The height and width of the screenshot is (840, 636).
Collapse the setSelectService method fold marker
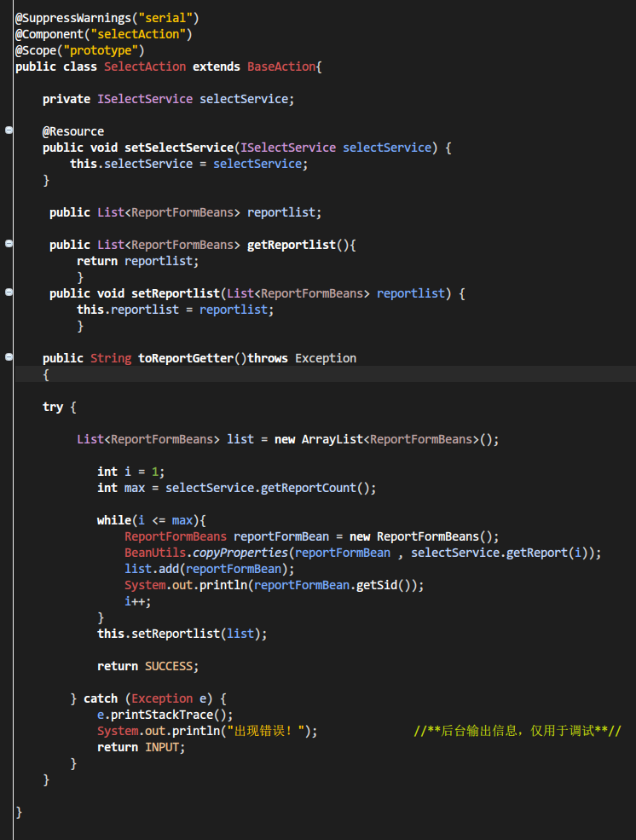[9, 130]
